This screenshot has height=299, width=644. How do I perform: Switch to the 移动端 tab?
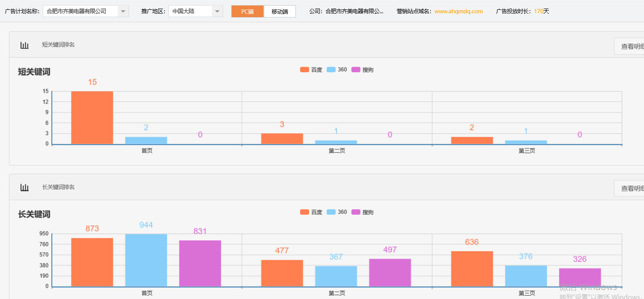[280, 12]
